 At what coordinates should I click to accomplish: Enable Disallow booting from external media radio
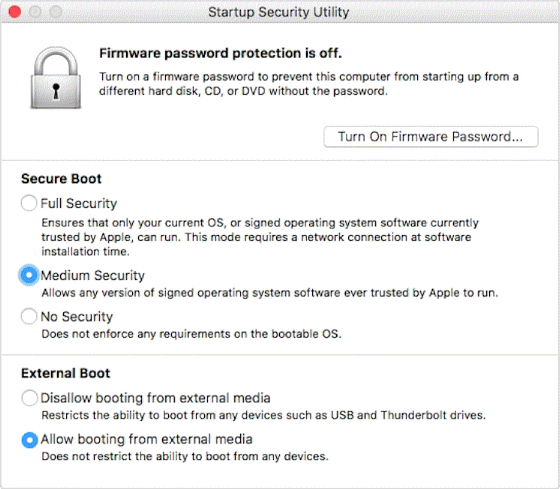point(29,398)
